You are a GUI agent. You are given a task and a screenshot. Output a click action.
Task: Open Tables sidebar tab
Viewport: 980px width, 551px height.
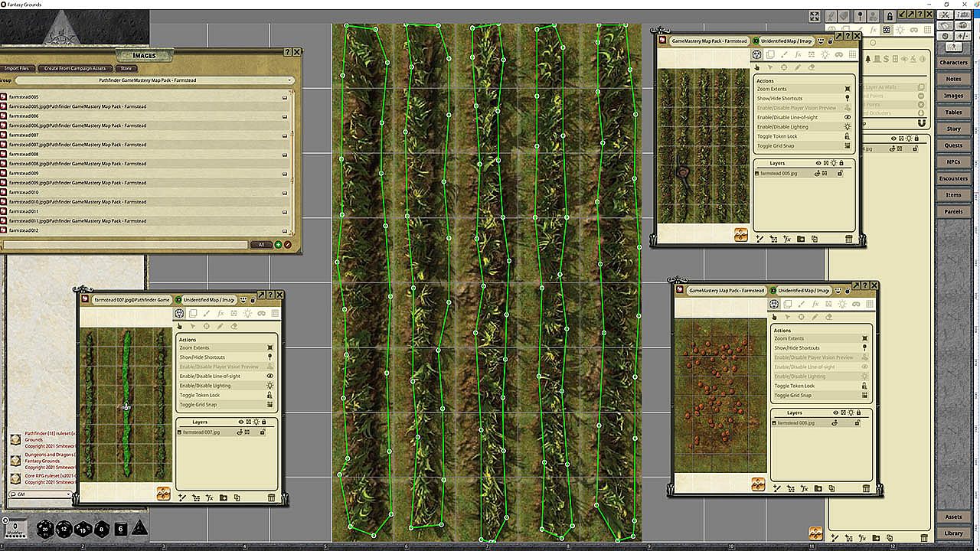click(x=953, y=112)
